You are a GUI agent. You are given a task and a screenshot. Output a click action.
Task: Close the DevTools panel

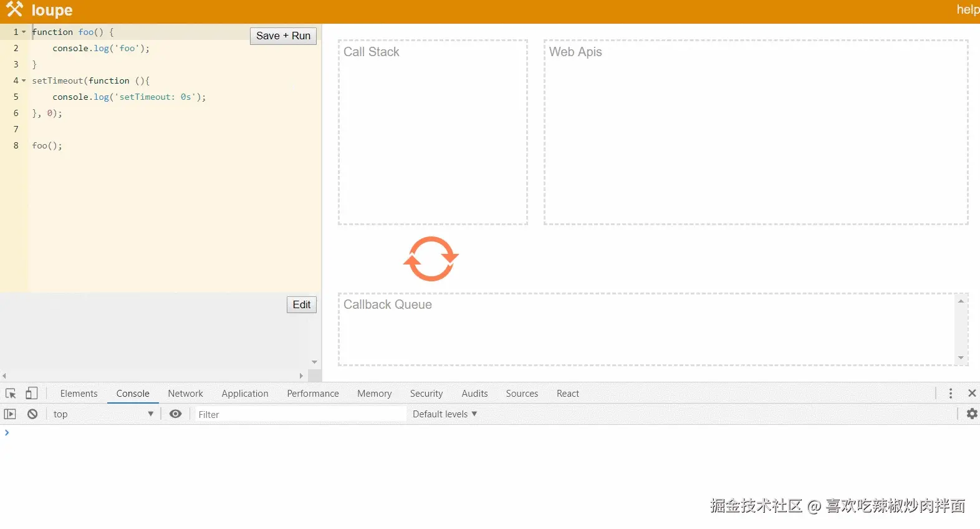pyautogui.click(x=972, y=393)
